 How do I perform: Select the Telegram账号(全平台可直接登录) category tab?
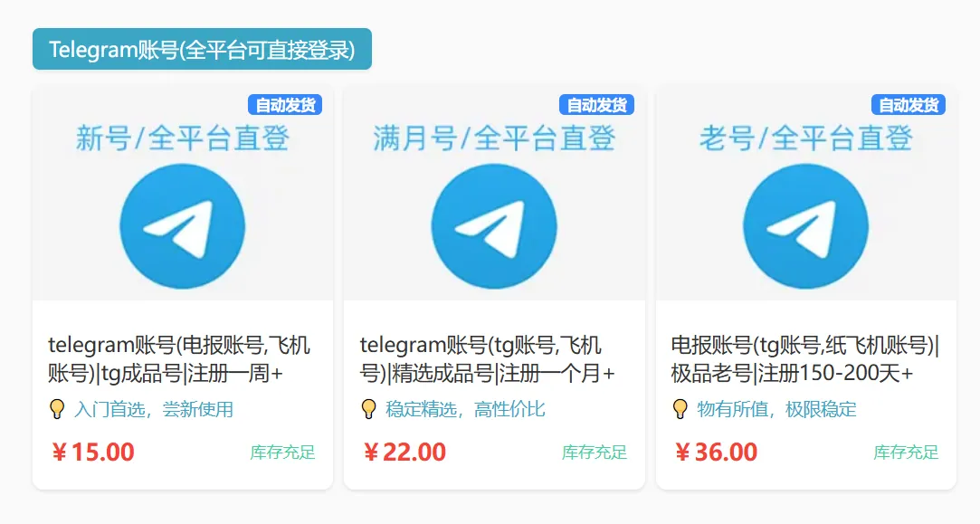(202, 49)
